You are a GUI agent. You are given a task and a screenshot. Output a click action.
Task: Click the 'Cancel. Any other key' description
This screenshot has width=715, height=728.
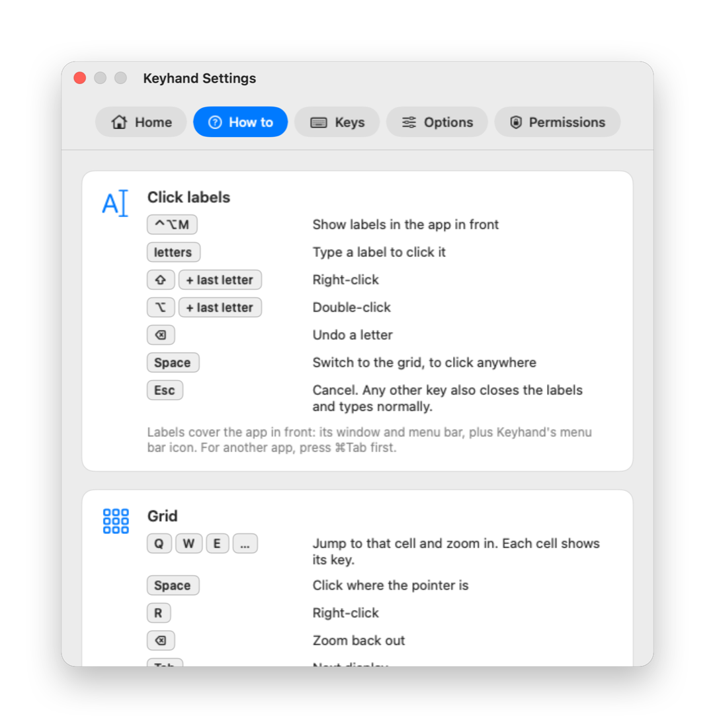[447, 398]
